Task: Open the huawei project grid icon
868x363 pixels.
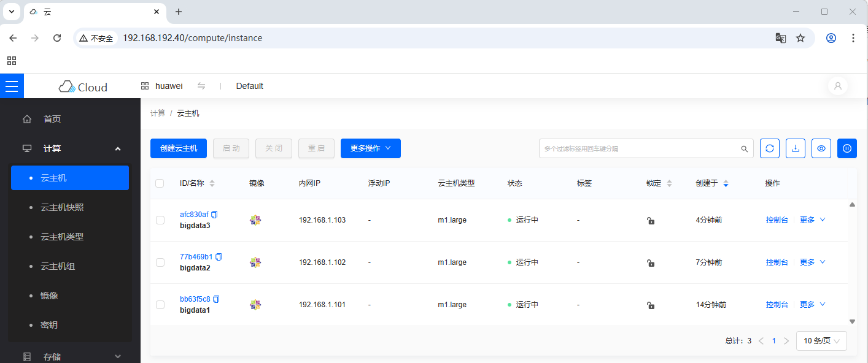Action: click(x=145, y=86)
